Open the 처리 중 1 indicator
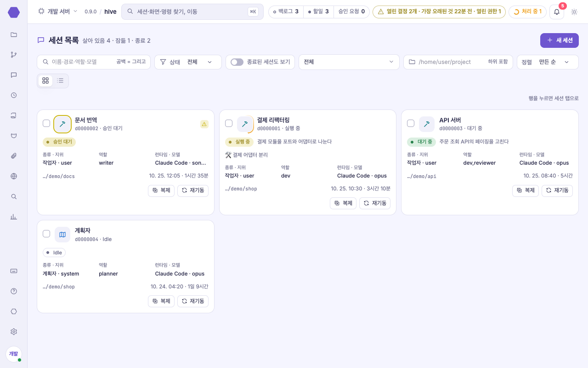This screenshot has height=368, width=588. tap(527, 11)
